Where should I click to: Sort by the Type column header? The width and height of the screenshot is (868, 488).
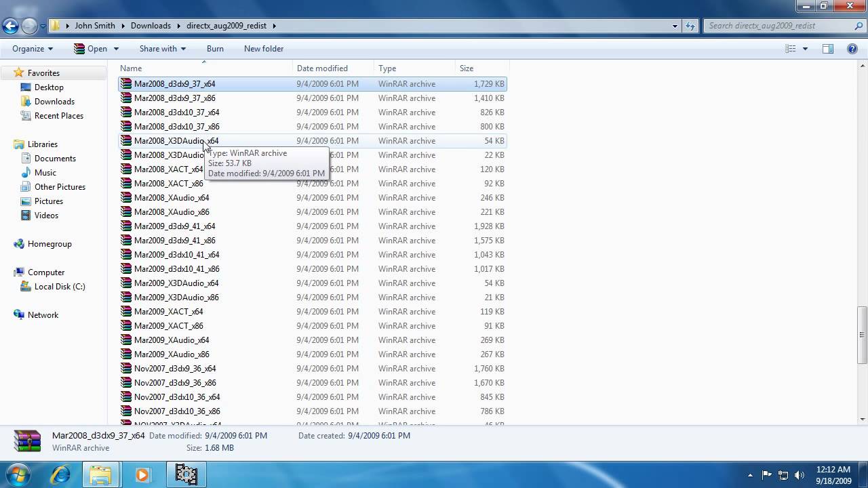point(414,68)
